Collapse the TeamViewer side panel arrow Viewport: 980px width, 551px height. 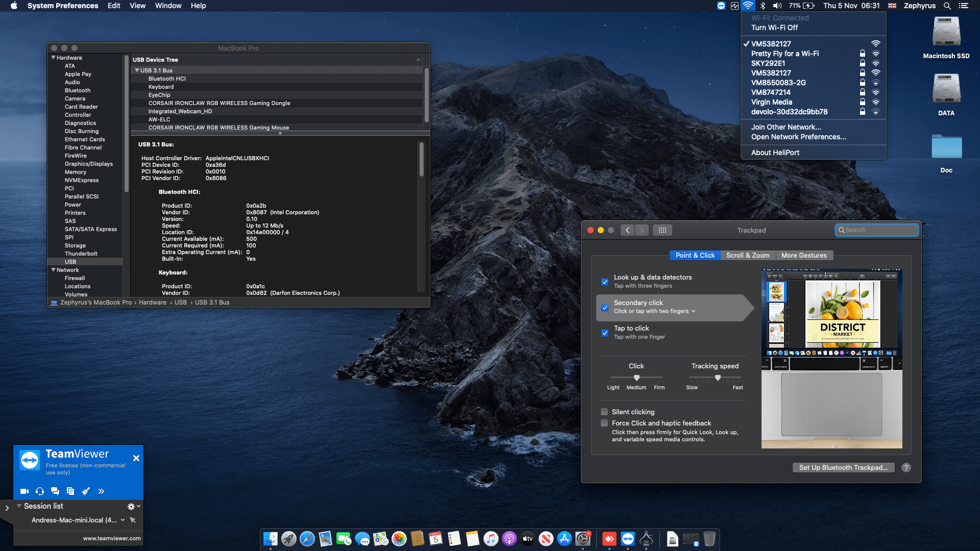pyautogui.click(x=7, y=508)
